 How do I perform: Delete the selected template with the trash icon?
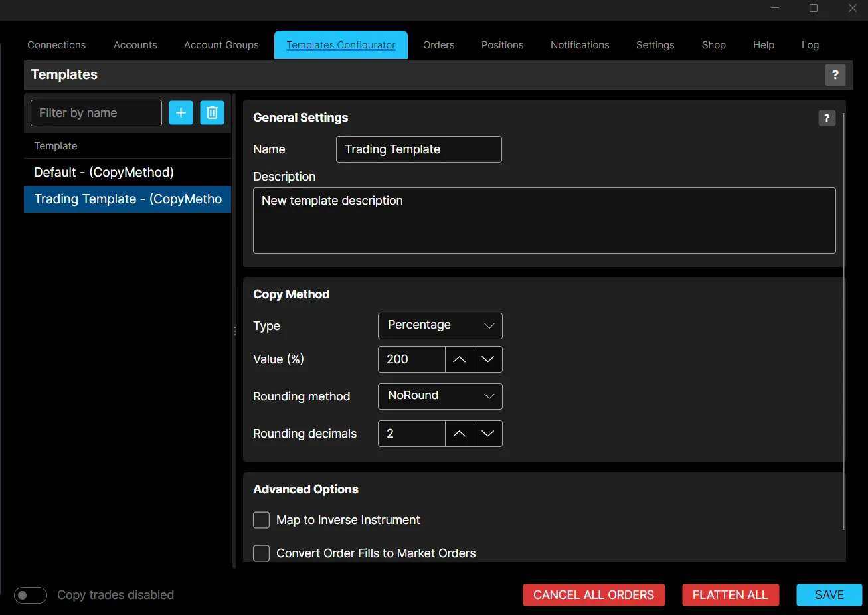[212, 113]
